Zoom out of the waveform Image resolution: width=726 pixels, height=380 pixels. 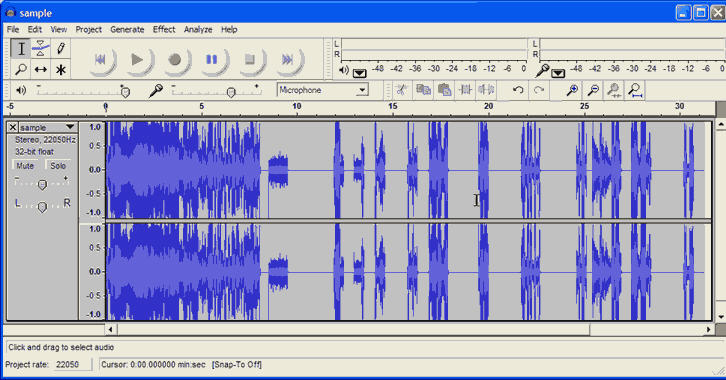click(593, 90)
